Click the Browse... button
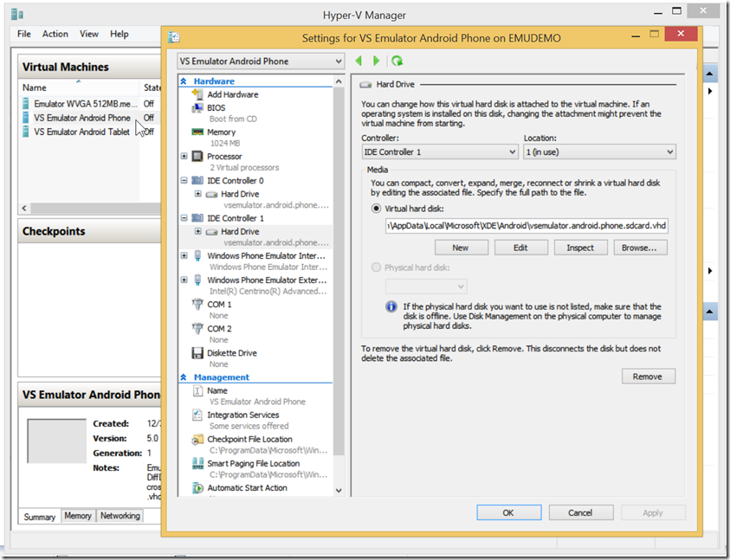Screen dimensions: 730x560 click(640, 248)
